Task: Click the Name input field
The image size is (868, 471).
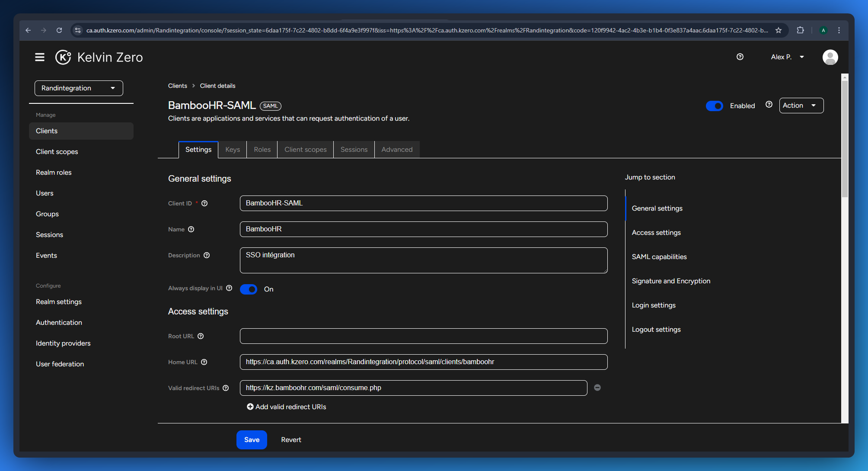Action: (424, 229)
